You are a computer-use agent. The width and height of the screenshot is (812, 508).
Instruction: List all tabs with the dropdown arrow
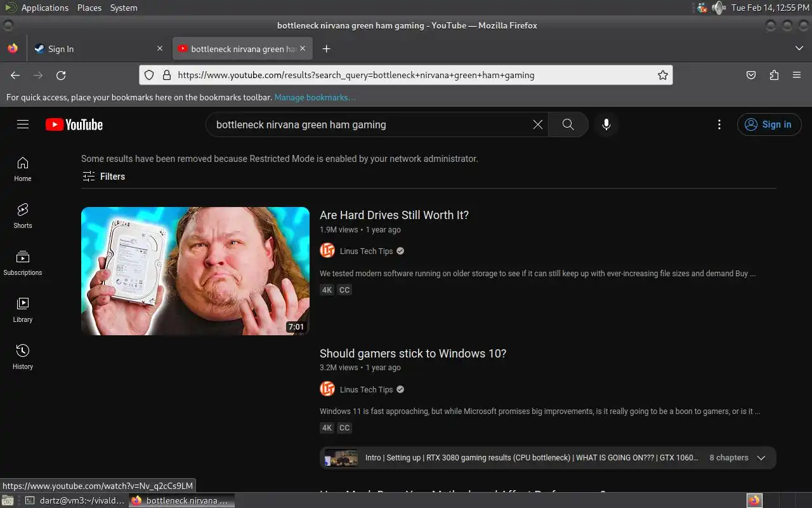click(799, 49)
